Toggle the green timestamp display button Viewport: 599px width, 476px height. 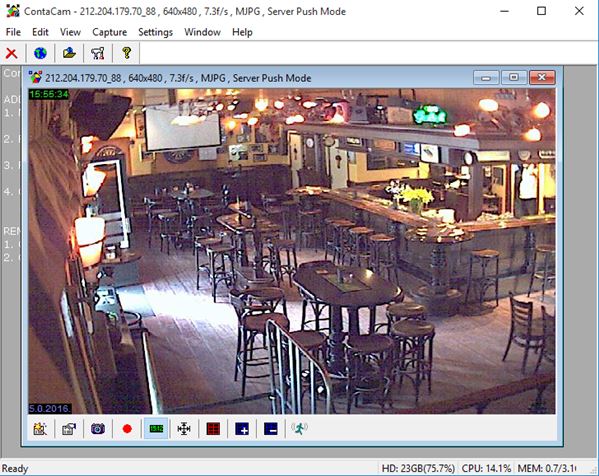click(156, 429)
